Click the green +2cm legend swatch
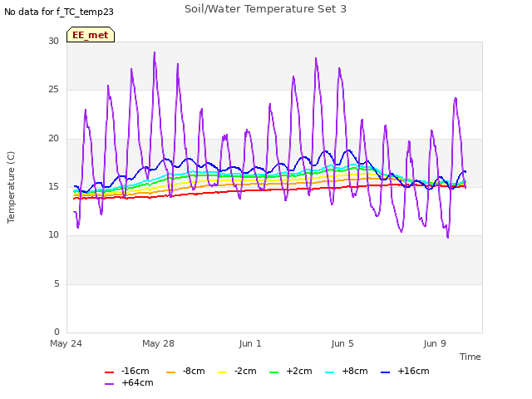This screenshot has width=532, height=399. 273,372
